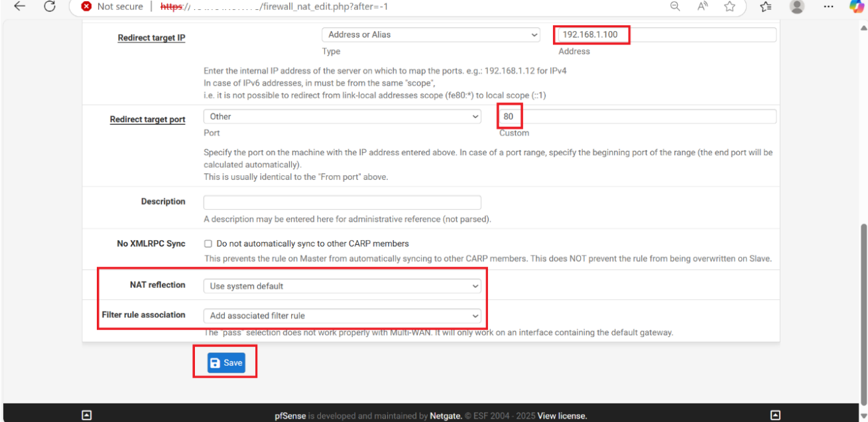Open the Redirect target port dropdown

(x=342, y=117)
